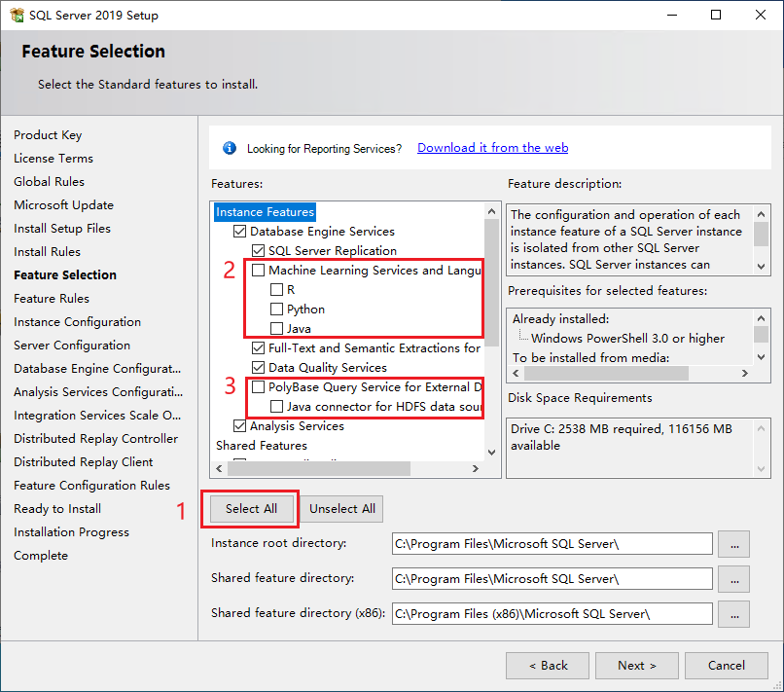Click the Windows PowerShell 3.0 or higher entry
Screen dimensions: 784x692
(627, 339)
